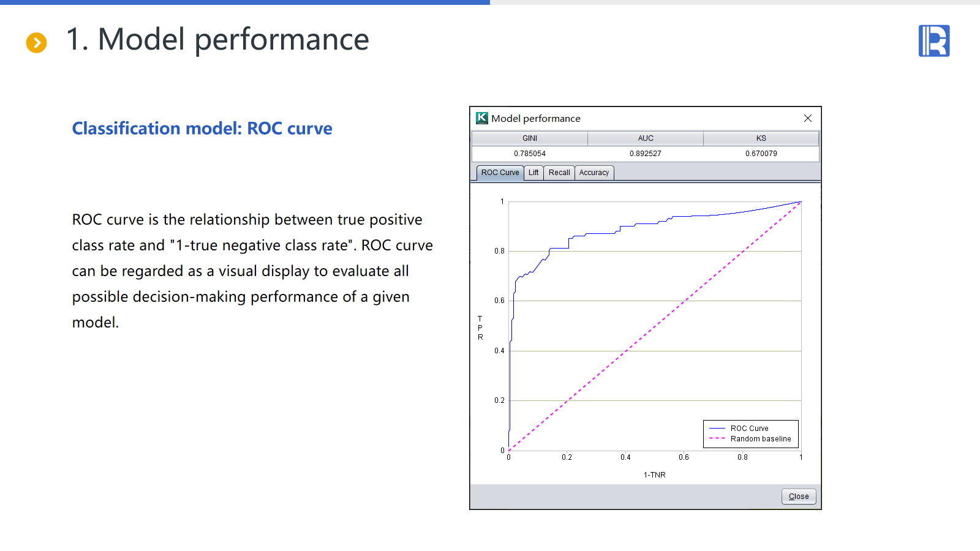Image resolution: width=980 pixels, height=551 pixels.
Task: Click the GINI column header
Action: [x=530, y=138]
